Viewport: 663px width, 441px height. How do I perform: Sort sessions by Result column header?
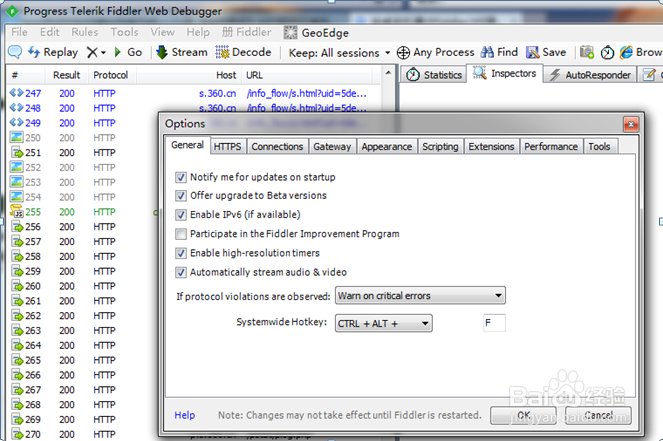coord(66,75)
